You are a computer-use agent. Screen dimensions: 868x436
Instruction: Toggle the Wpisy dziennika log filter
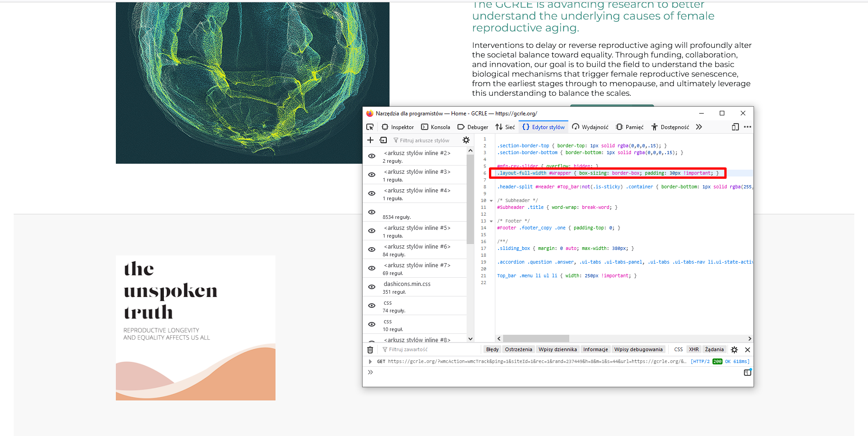pos(557,349)
